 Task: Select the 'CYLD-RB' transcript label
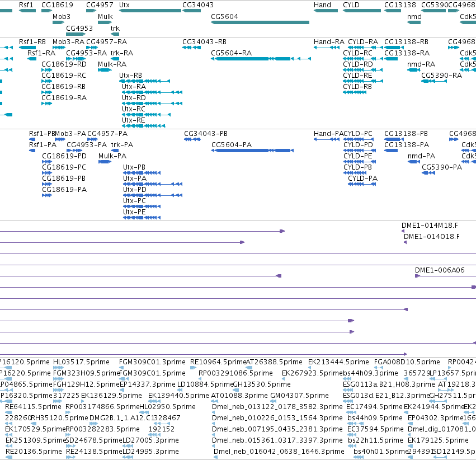pyautogui.click(x=357, y=87)
